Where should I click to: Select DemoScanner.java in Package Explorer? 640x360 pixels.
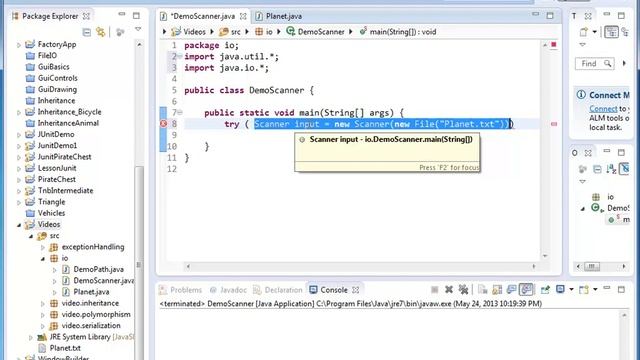(98, 281)
